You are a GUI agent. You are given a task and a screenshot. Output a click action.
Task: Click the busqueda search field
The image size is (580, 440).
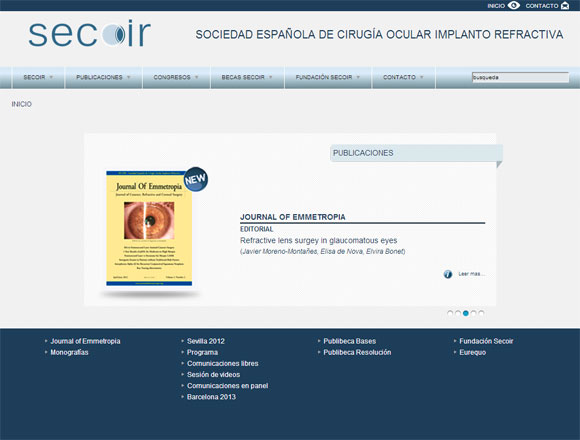(x=520, y=77)
